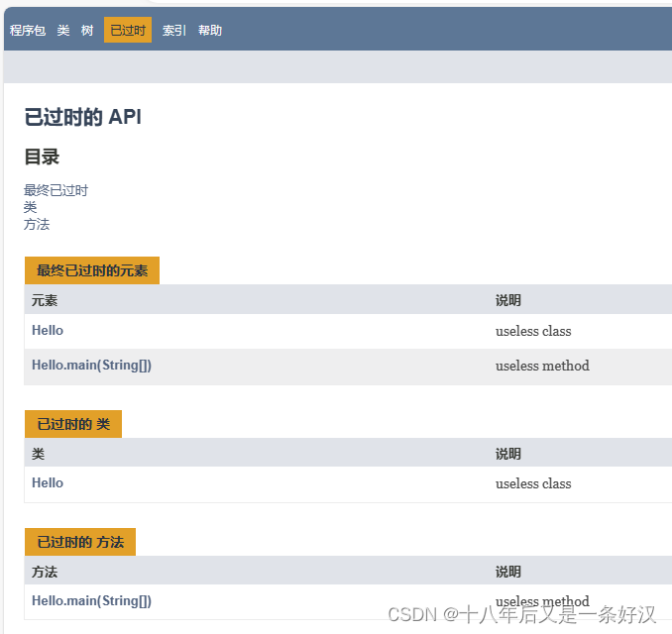Screen dimensions: 672x634
Task: Click the 方法 column header in 已过时的 方法 table
Action: tap(45, 572)
